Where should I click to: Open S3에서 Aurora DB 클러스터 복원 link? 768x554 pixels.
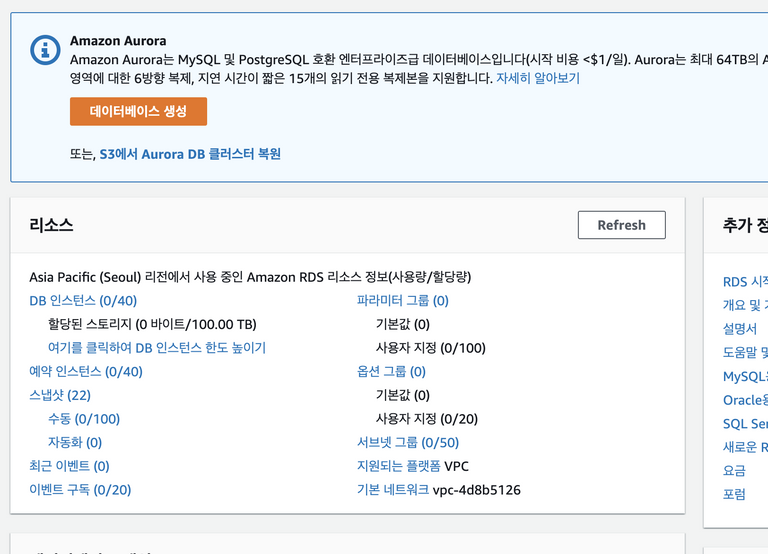(190, 154)
